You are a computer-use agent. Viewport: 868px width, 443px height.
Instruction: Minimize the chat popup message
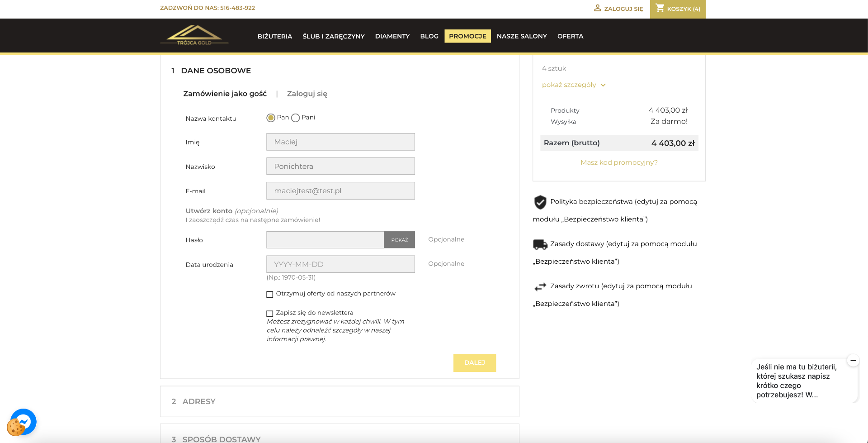853,360
